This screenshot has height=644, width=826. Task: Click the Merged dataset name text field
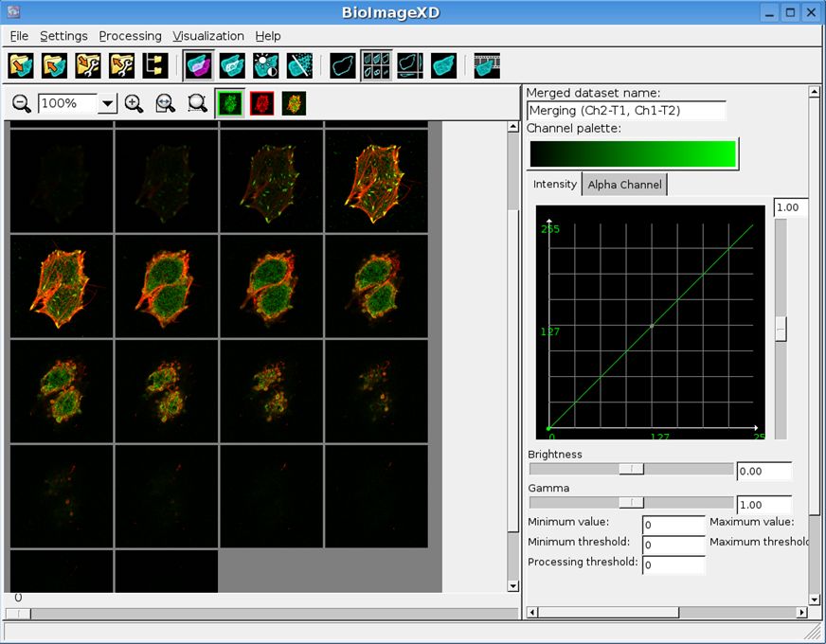click(626, 111)
